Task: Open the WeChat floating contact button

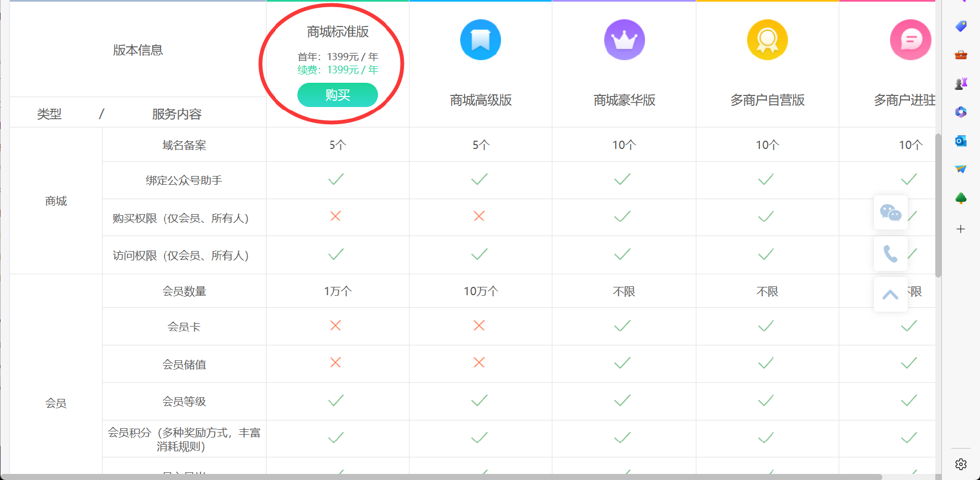Action: [891, 212]
